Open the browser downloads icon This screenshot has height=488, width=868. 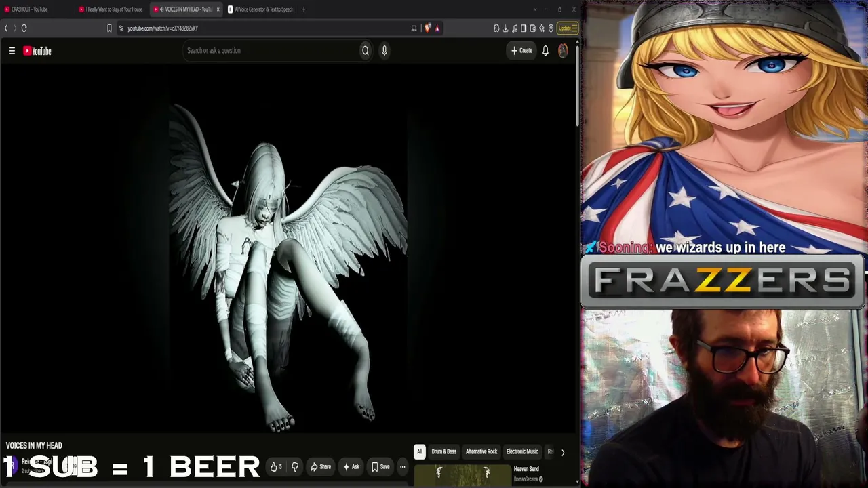click(x=505, y=28)
